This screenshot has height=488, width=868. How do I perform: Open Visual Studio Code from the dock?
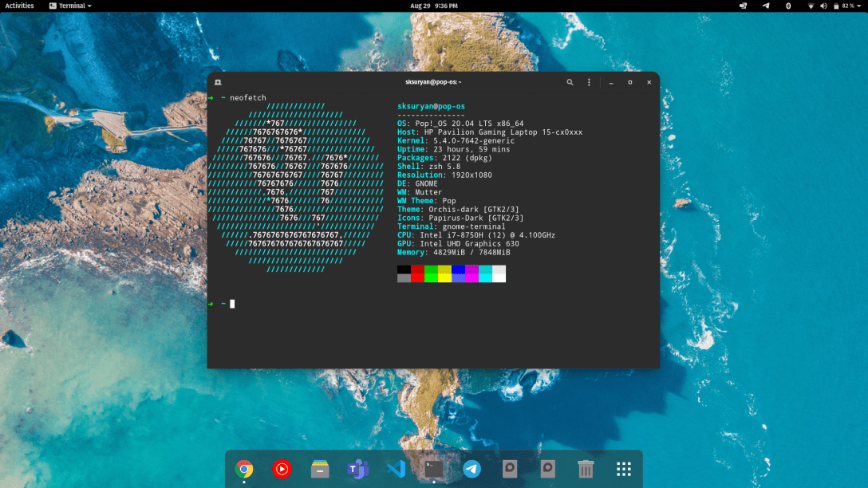(396, 469)
